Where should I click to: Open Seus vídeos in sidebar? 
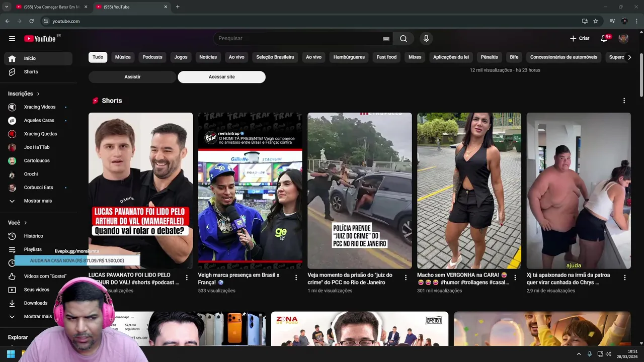point(38,290)
